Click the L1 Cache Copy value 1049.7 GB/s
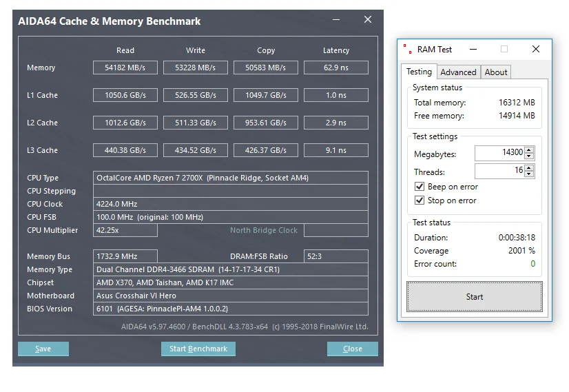The height and width of the screenshot is (392, 569). [x=266, y=95]
